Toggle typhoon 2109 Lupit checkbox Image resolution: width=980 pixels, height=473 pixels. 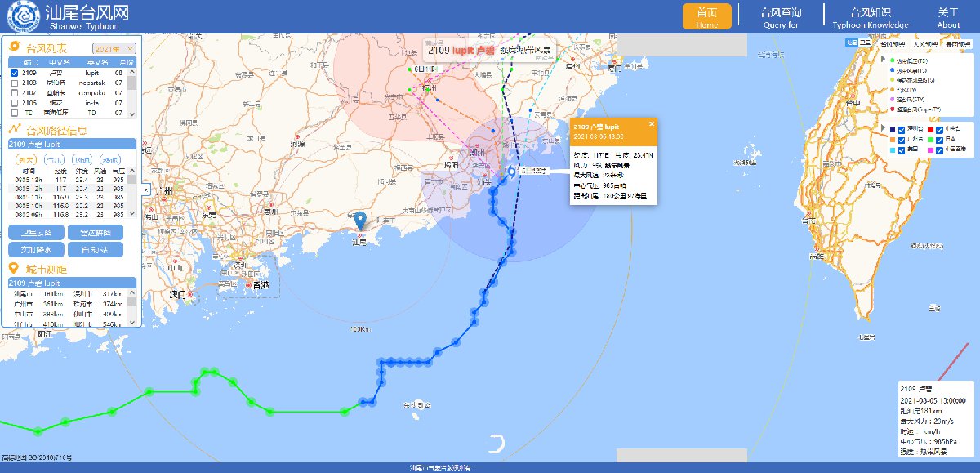tap(14, 73)
